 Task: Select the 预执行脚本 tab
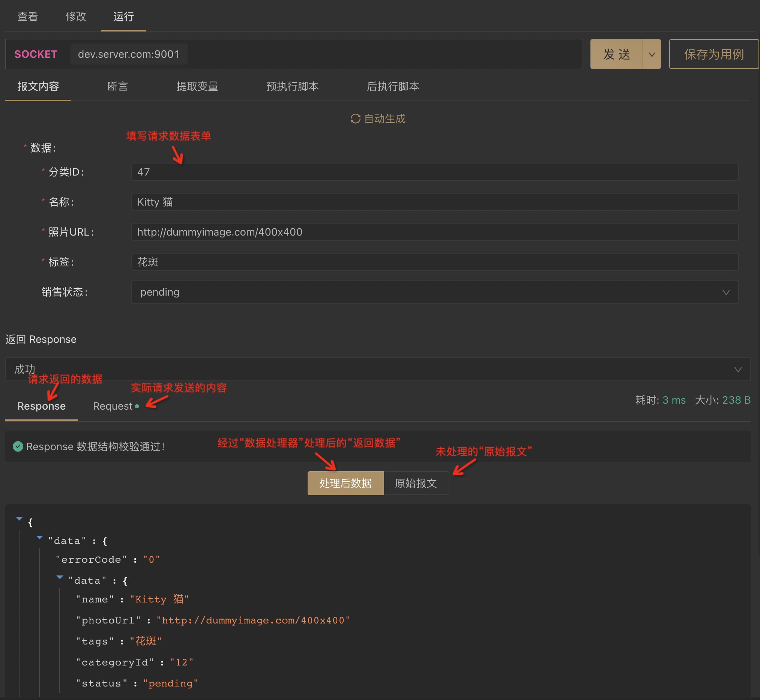click(x=292, y=87)
